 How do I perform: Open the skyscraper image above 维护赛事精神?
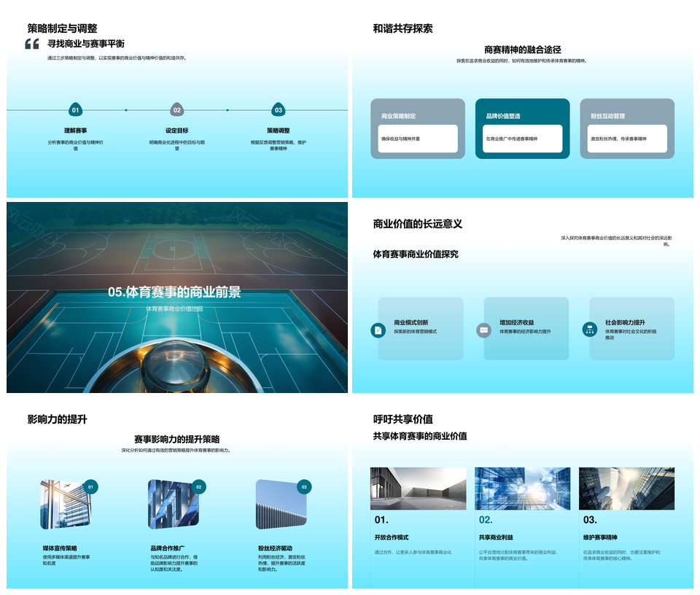click(626, 489)
